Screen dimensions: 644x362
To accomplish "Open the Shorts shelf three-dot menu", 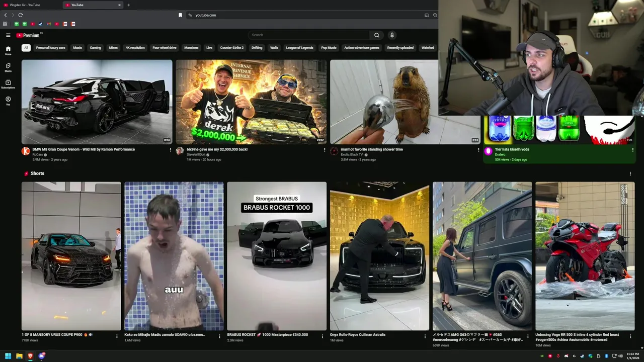I will [x=630, y=173].
